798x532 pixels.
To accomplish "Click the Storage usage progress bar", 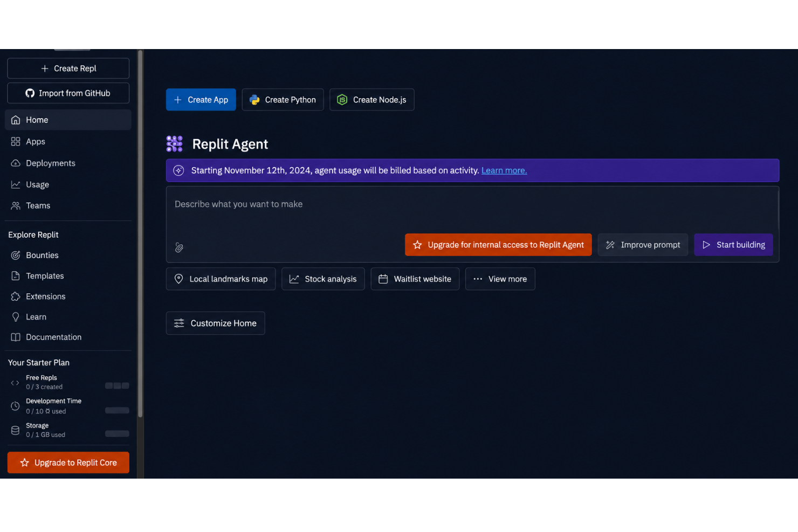I will [117, 433].
